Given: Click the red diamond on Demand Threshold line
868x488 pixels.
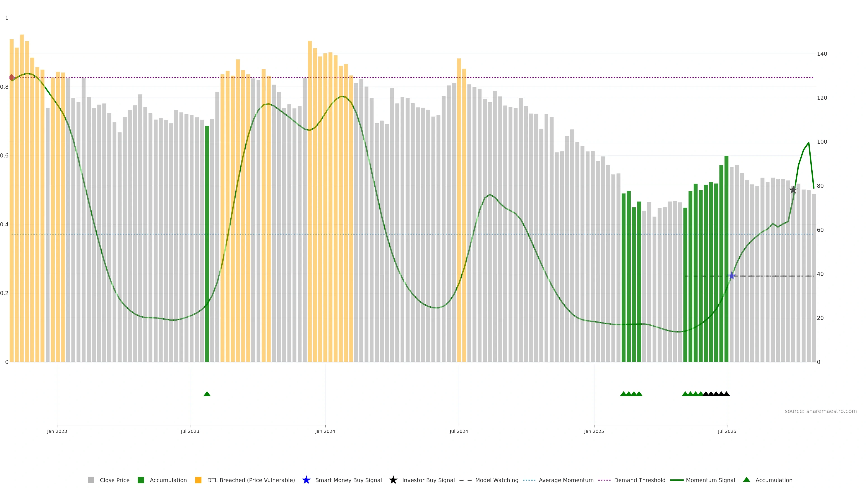Looking at the screenshot, I should tap(12, 77).
